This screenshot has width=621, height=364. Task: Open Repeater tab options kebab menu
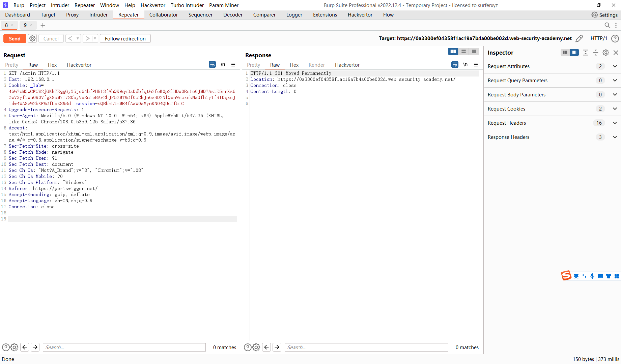click(x=616, y=25)
